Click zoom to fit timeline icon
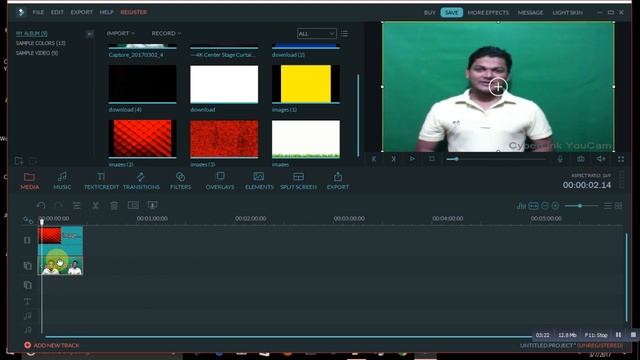The image size is (640, 360). tap(533, 206)
